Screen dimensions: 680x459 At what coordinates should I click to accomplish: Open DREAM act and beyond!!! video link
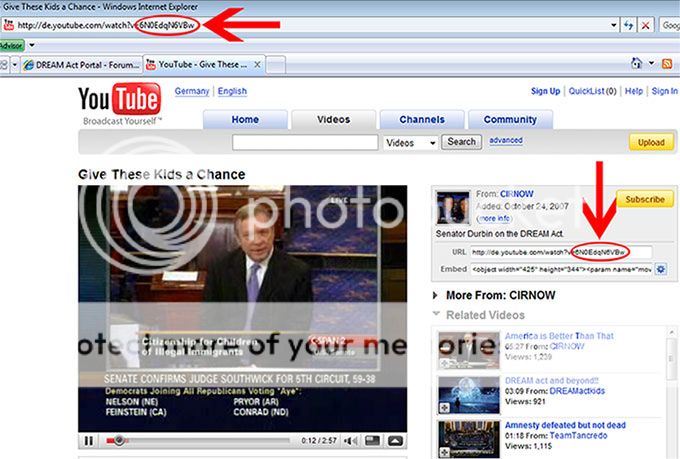pos(552,380)
